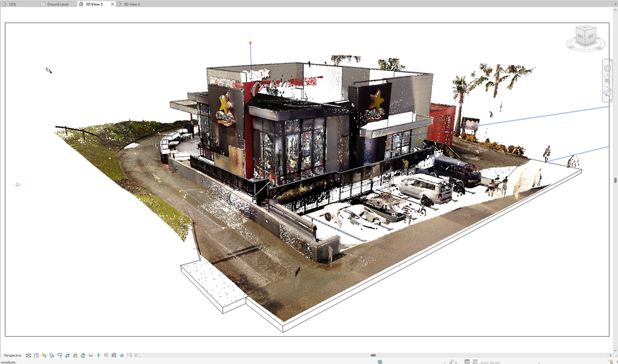Image resolution: width=618 pixels, height=364 pixels.
Task: Click the red dot at the vertical line's top
Action: tap(250, 42)
